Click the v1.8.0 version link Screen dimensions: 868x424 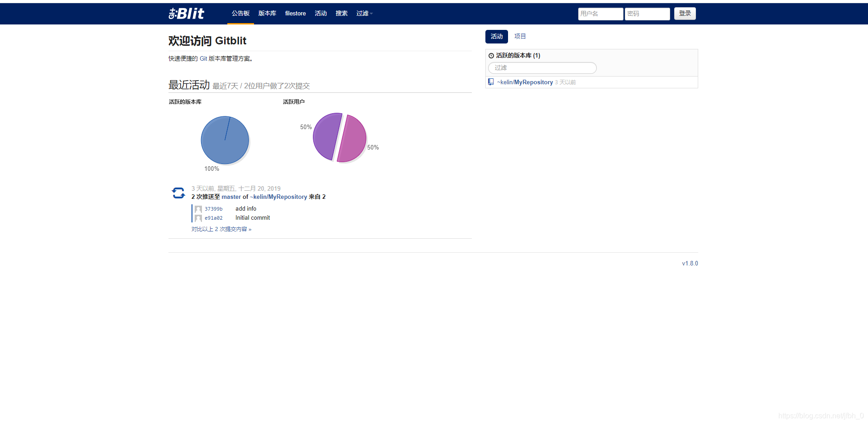point(690,264)
